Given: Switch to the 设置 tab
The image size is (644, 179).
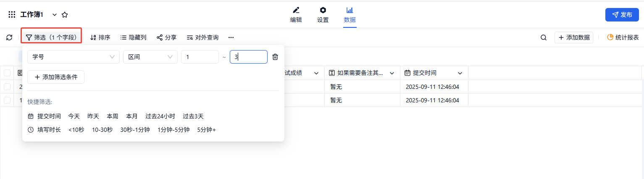Looking at the screenshot, I should [x=323, y=15].
